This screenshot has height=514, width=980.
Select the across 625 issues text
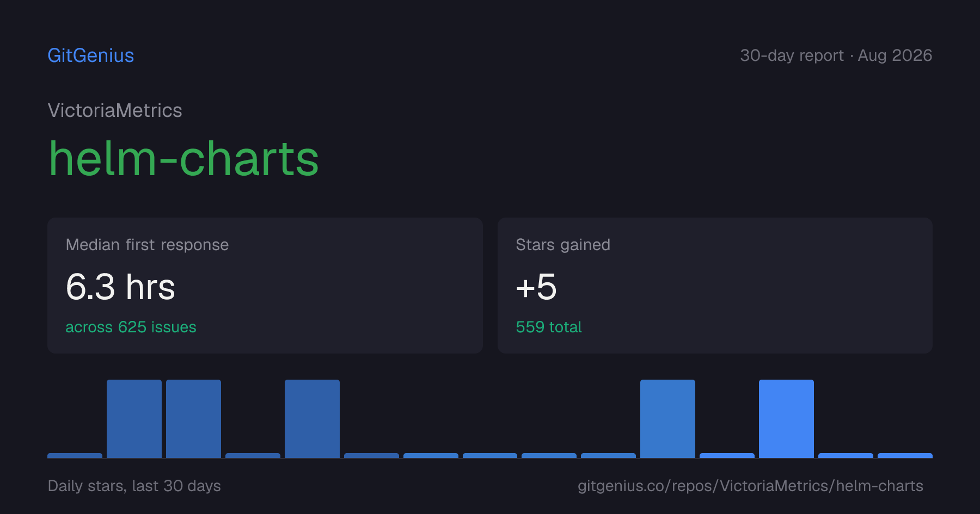tap(131, 327)
